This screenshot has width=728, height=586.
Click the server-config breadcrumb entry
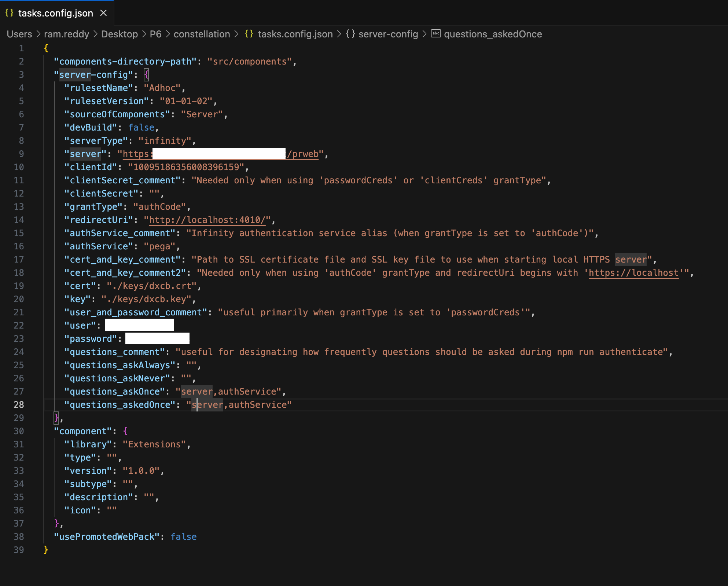(x=388, y=34)
